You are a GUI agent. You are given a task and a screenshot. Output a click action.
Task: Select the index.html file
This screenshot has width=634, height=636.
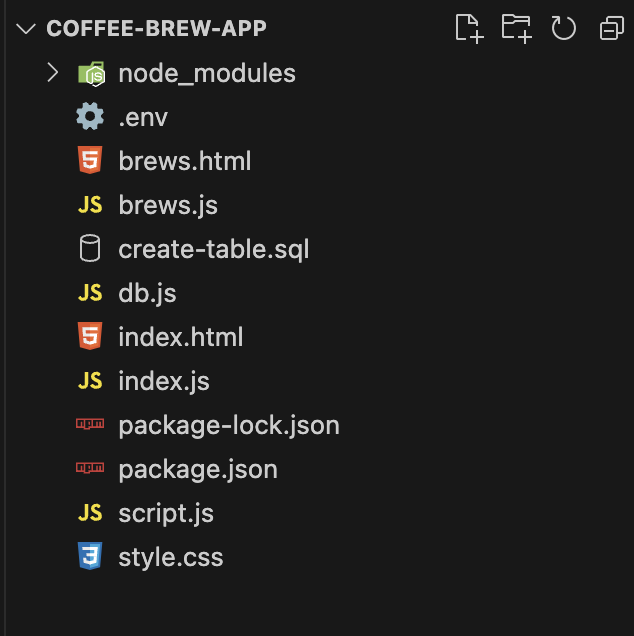(181, 337)
